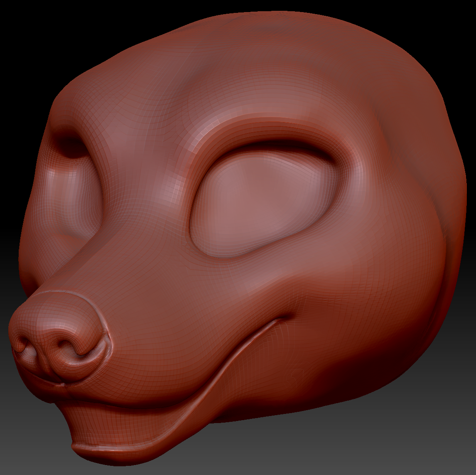476x475 pixels.
Task: Click the raised rim of the lower lip
Action: pyautogui.click(x=166, y=447)
